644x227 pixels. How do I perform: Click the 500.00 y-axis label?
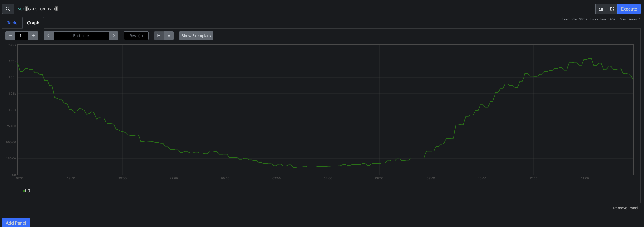11,142
